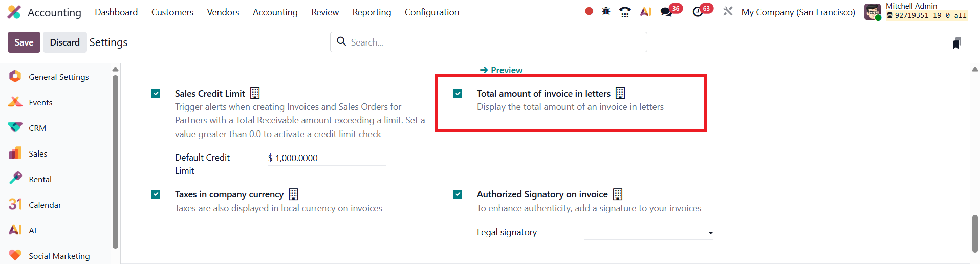Uncheck the Sales Credit Limit checkbox

[x=156, y=93]
